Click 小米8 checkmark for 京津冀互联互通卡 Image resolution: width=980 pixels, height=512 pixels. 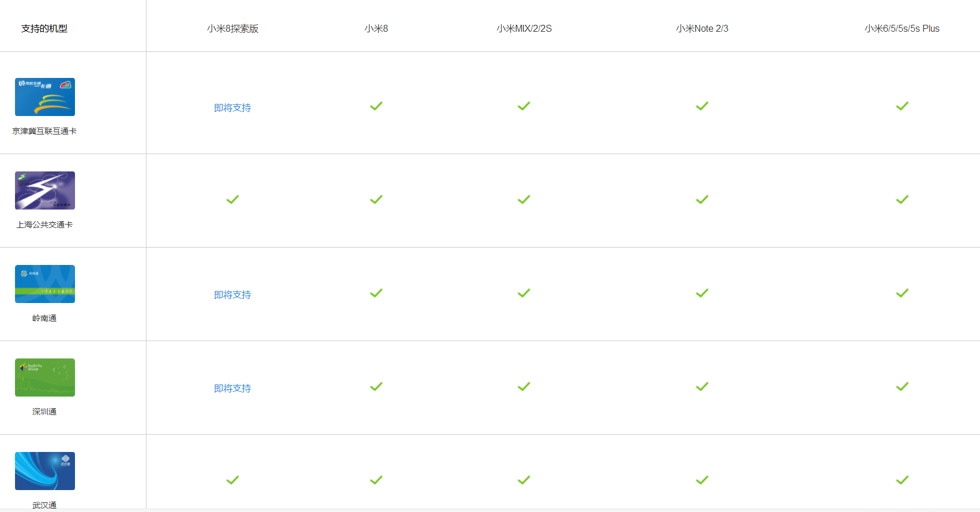coord(376,106)
